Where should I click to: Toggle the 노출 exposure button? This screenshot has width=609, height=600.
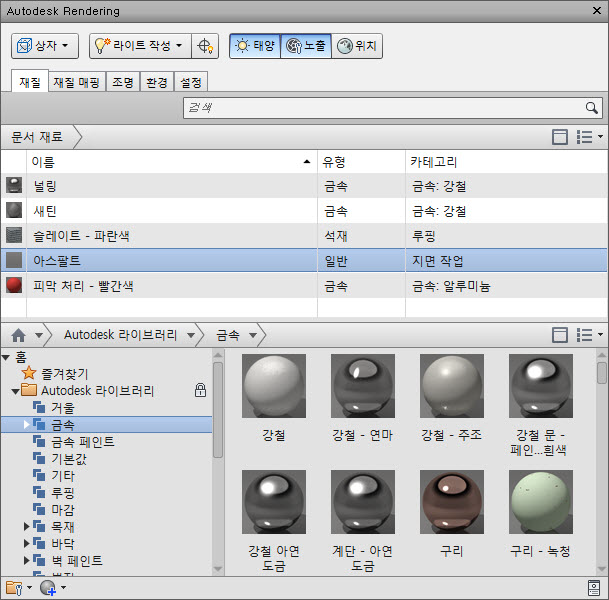(x=306, y=46)
